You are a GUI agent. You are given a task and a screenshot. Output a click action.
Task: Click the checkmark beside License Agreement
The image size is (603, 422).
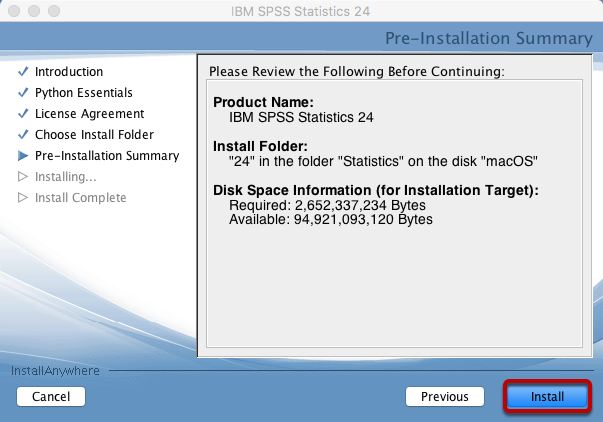23,113
